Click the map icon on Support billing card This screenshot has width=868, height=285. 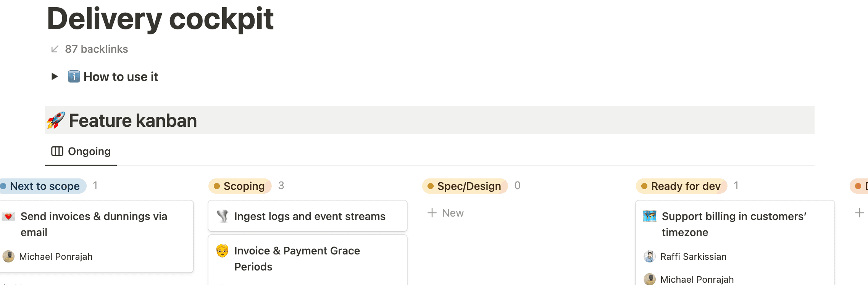(x=649, y=216)
